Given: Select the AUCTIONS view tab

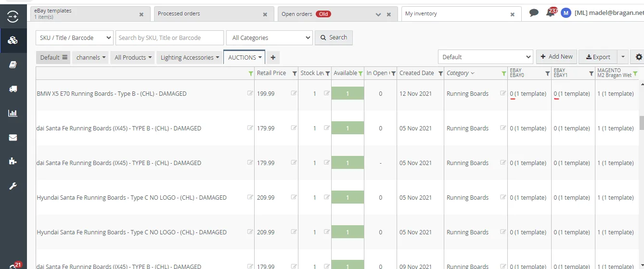Looking at the screenshot, I should coord(244,57).
